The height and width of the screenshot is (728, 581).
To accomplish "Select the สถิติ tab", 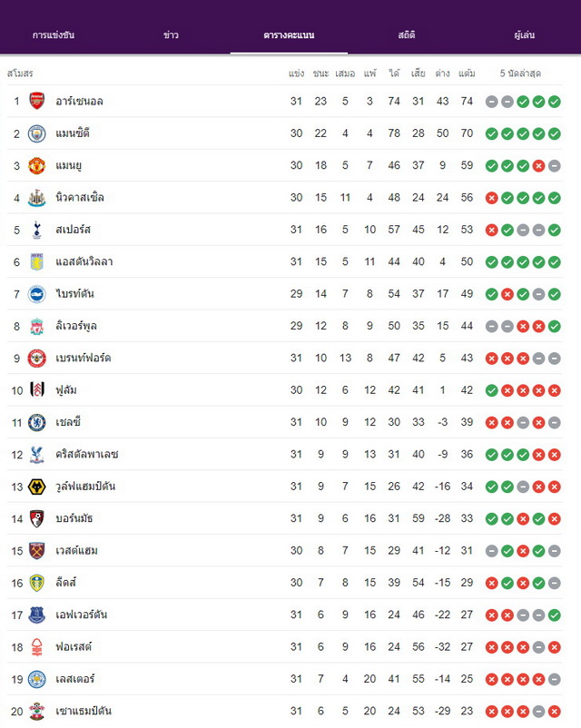I will 407,34.
